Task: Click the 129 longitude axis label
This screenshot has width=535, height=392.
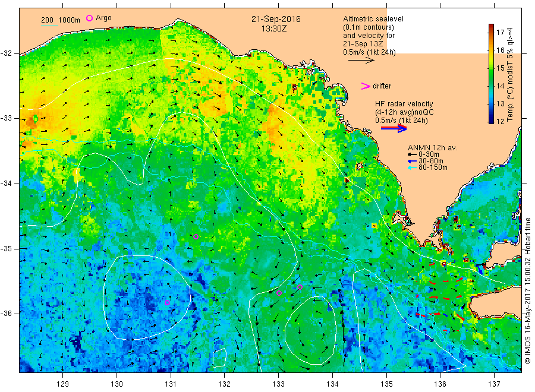Action: click(63, 384)
